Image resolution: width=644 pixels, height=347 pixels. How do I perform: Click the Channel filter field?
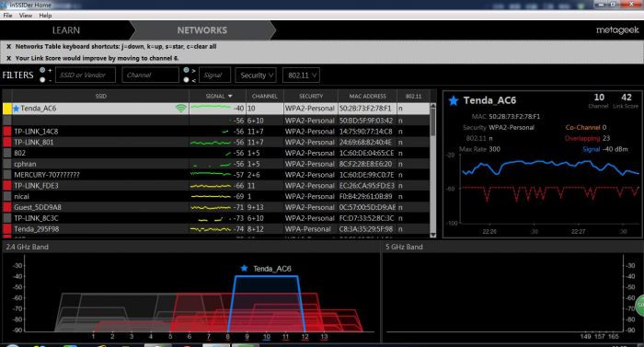pyautogui.click(x=150, y=75)
